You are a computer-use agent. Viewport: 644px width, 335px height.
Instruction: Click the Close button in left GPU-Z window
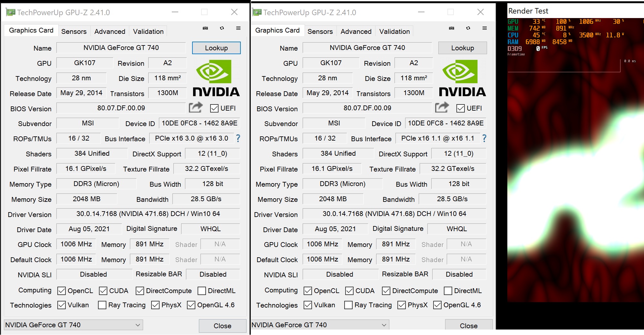coord(222,326)
